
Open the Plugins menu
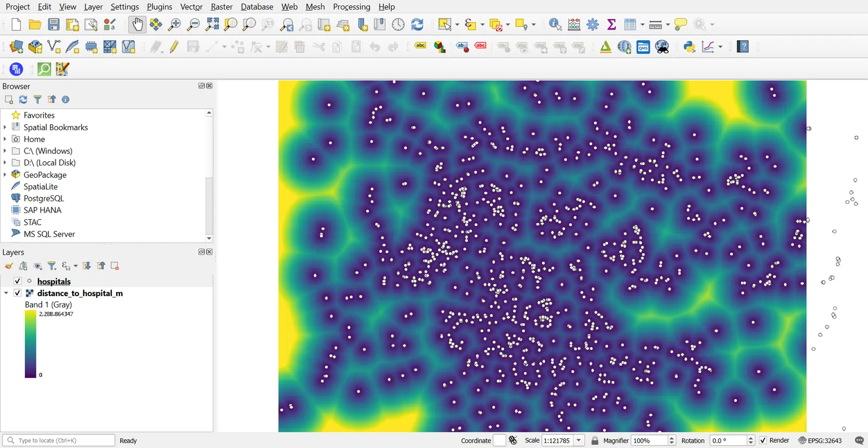click(159, 7)
